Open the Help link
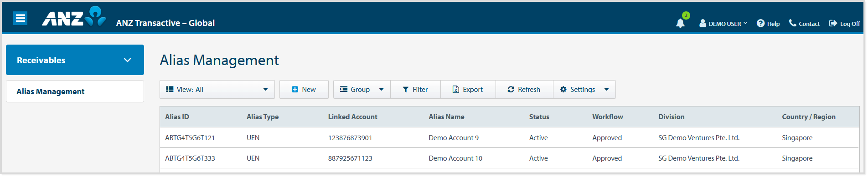Image resolution: width=868 pixels, height=177 pixels. (x=773, y=24)
